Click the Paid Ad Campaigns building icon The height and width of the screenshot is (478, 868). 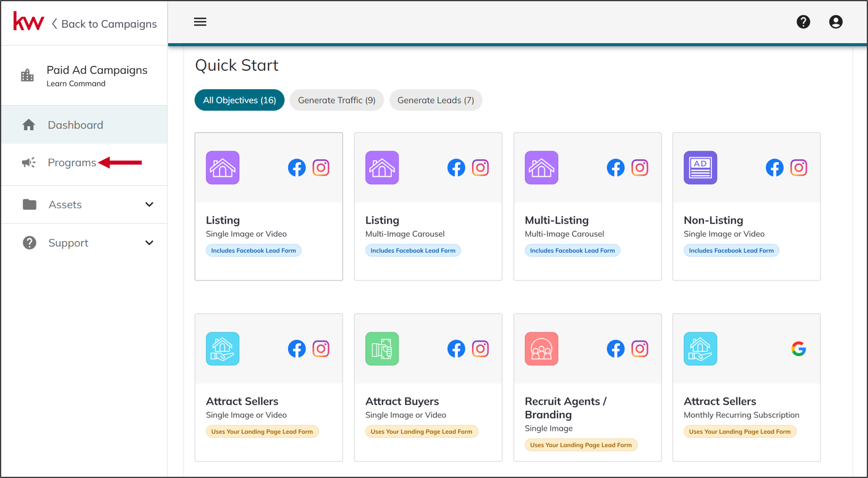click(x=27, y=75)
